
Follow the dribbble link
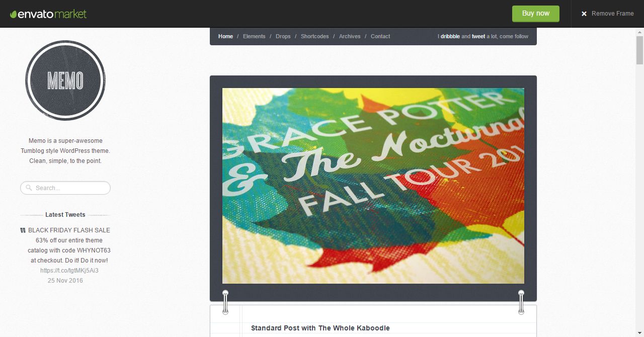tap(450, 36)
